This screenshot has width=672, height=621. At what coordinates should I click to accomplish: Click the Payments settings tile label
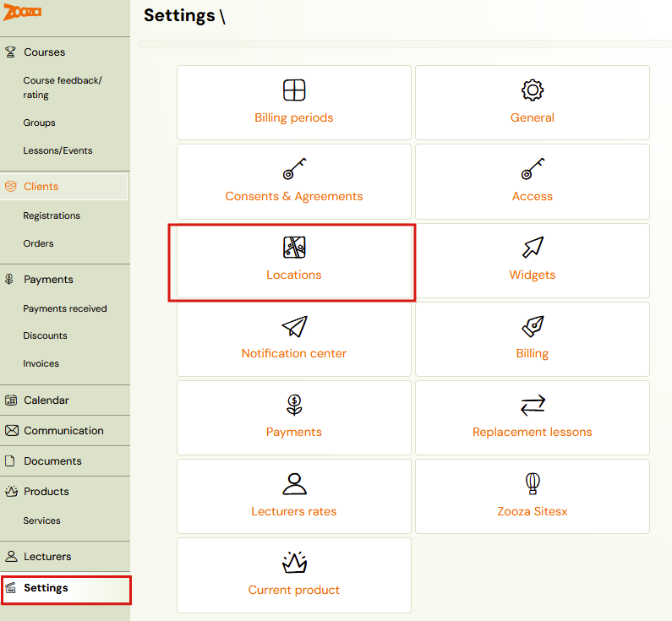(294, 432)
